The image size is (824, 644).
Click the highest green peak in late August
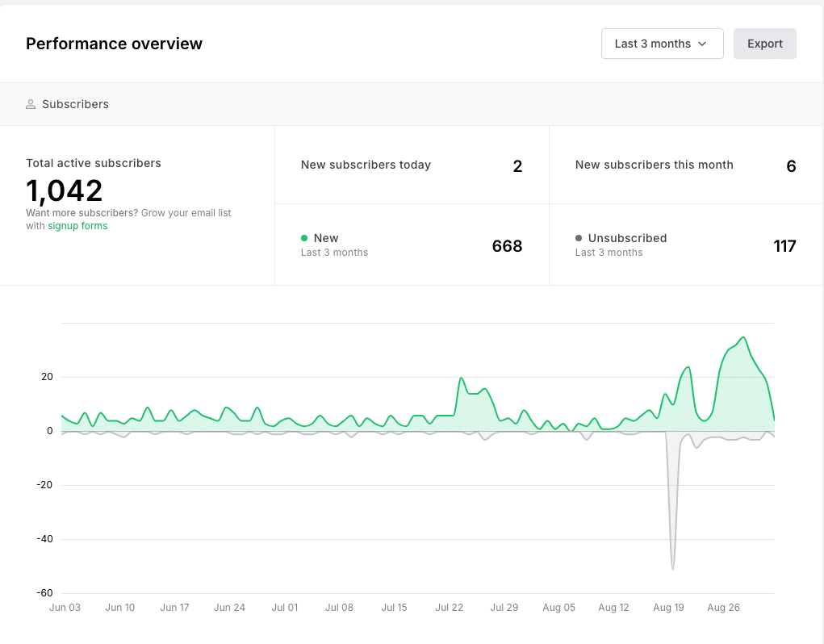click(743, 337)
